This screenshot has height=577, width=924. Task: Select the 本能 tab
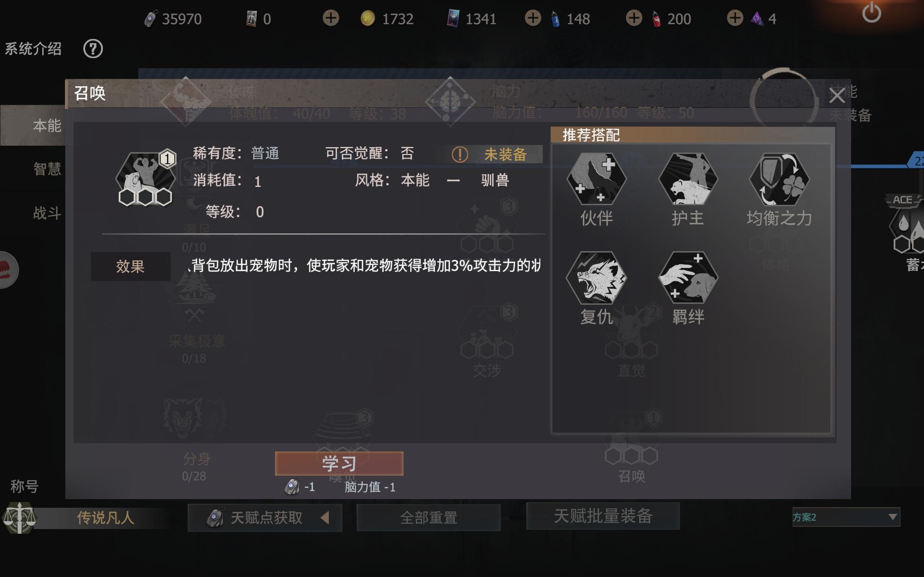click(47, 125)
